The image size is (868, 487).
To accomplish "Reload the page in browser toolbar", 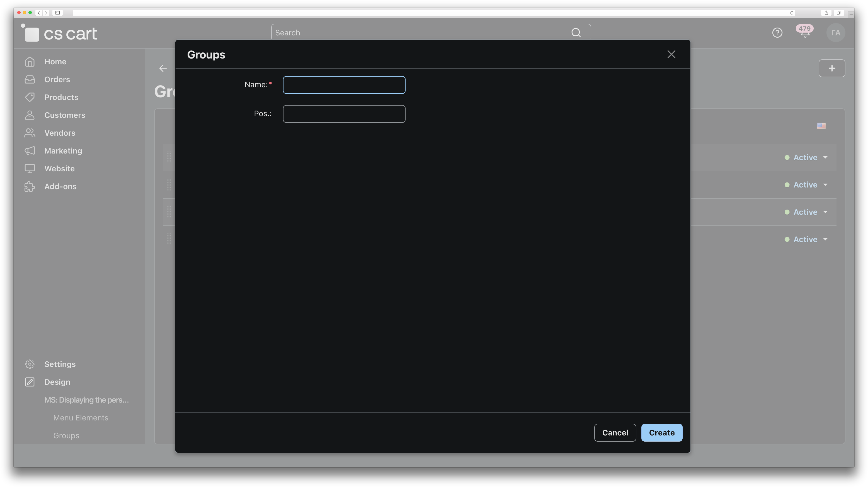I will pyautogui.click(x=792, y=13).
